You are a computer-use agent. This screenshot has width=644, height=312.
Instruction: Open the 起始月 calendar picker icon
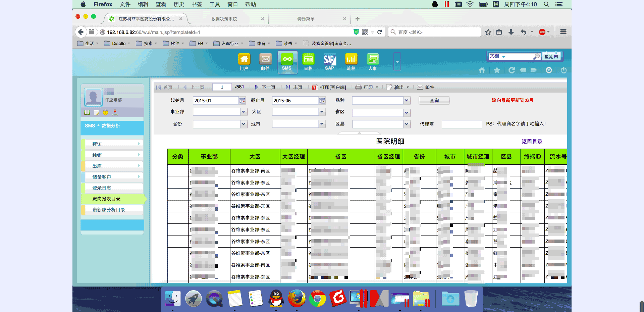pyautogui.click(x=242, y=100)
